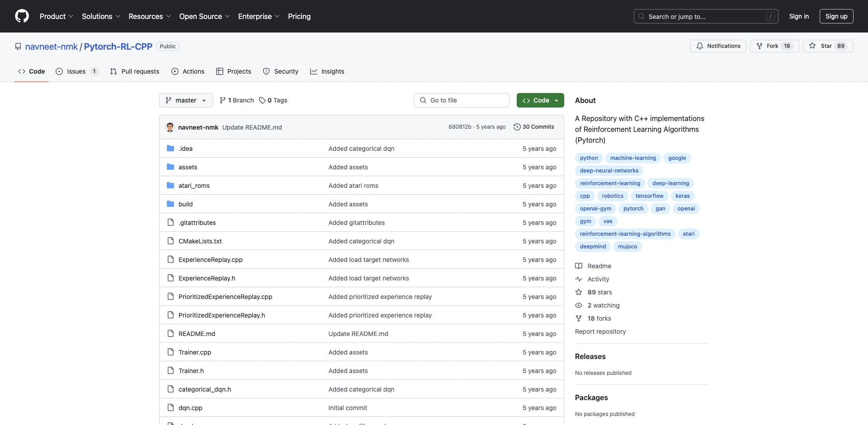Screen dimensions: 868x425
Task: Click the tag icon beside 0 Tags
Action: coord(262,100)
